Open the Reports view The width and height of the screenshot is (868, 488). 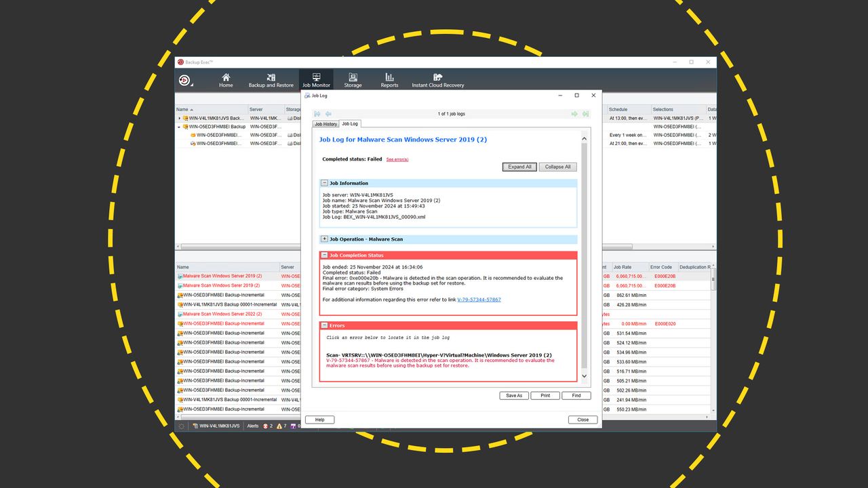coord(389,79)
